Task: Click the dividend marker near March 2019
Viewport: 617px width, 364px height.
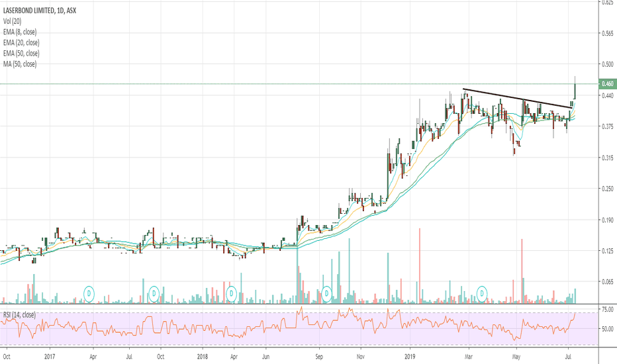Action: (482, 293)
